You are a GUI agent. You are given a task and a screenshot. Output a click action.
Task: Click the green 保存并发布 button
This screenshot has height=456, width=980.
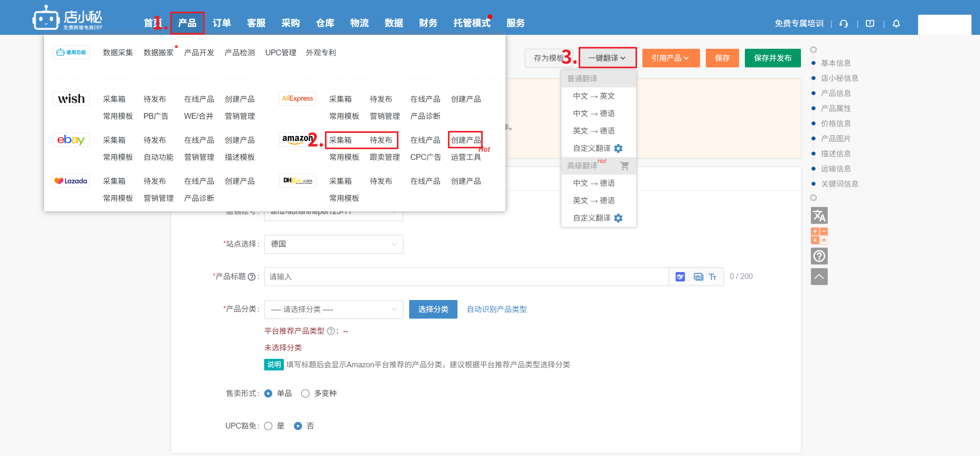pos(772,58)
